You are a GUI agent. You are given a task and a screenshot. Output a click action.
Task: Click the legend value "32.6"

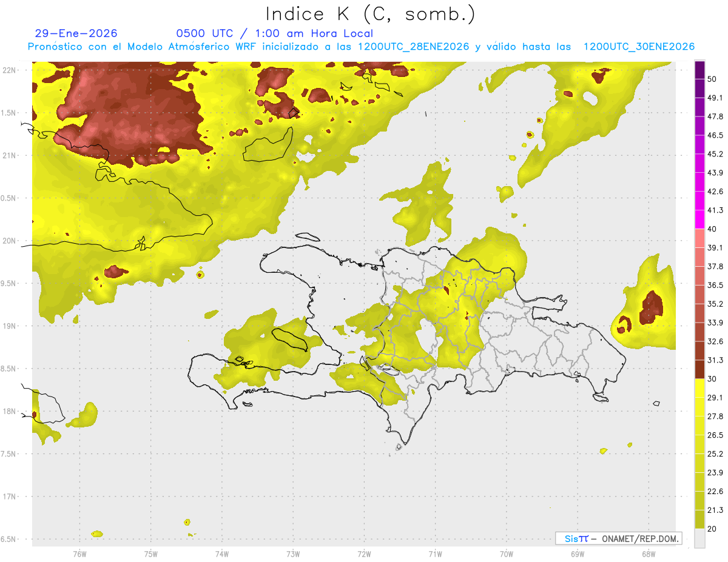[715, 341]
